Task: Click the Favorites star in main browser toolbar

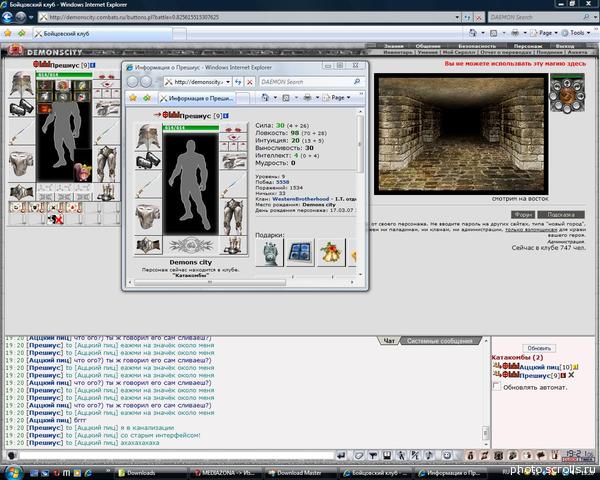Action: pyautogui.click(x=8, y=33)
